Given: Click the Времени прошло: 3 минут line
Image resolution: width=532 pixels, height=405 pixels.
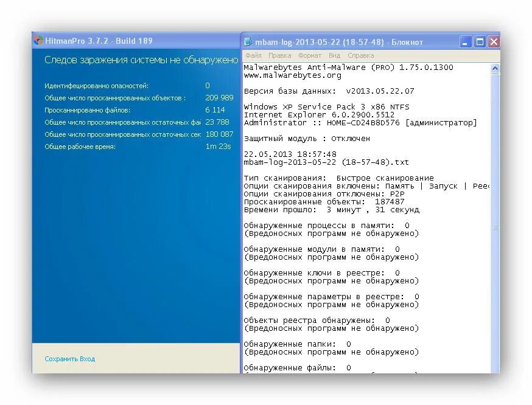Looking at the screenshot, I should [x=332, y=210].
